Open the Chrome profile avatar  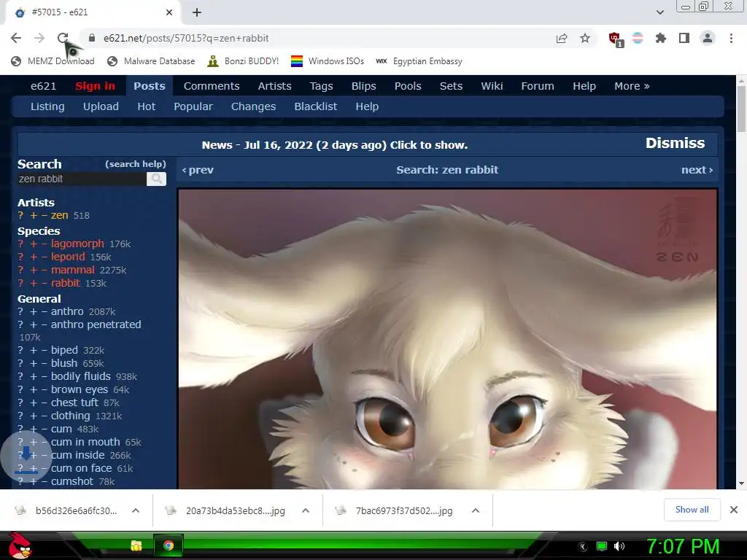pyautogui.click(x=708, y=38)
